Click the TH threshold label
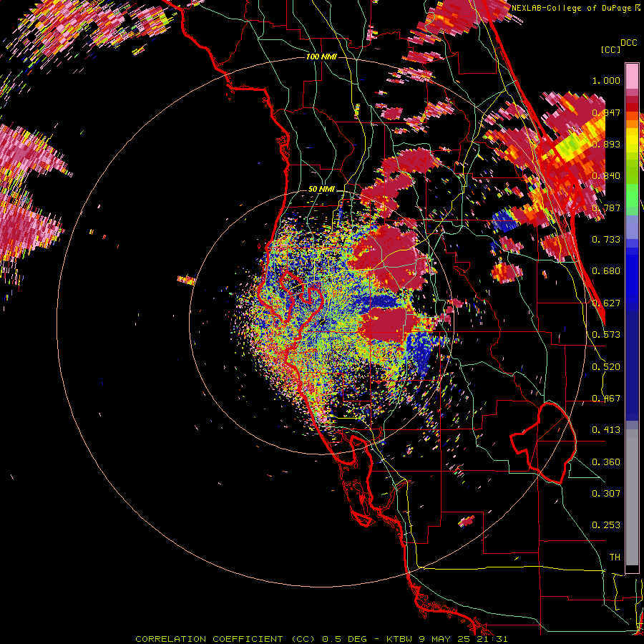Screen dimensions: 644x644 [x=615, y=557]
